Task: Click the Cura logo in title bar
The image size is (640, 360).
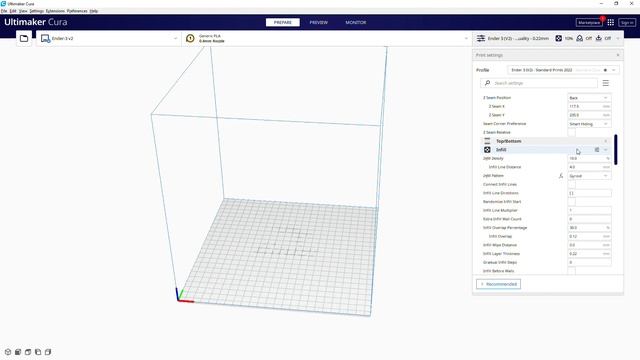Action: tap(3, 4)
